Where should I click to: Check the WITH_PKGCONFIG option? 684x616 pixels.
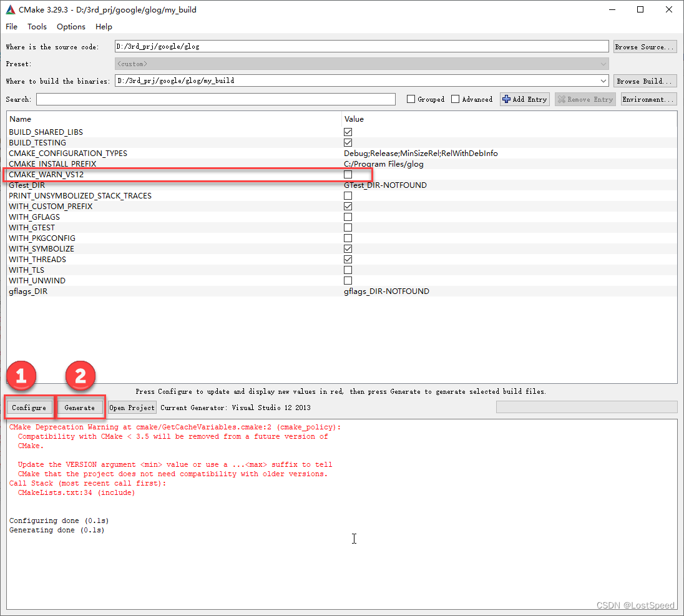pyautogui.click(x=348, y=238)
